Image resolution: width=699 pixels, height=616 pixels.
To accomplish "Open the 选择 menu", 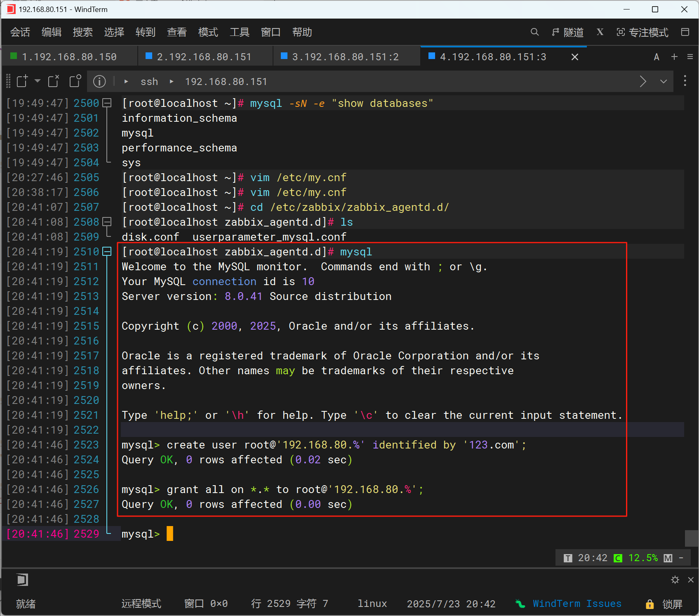I will pos(114,32).
